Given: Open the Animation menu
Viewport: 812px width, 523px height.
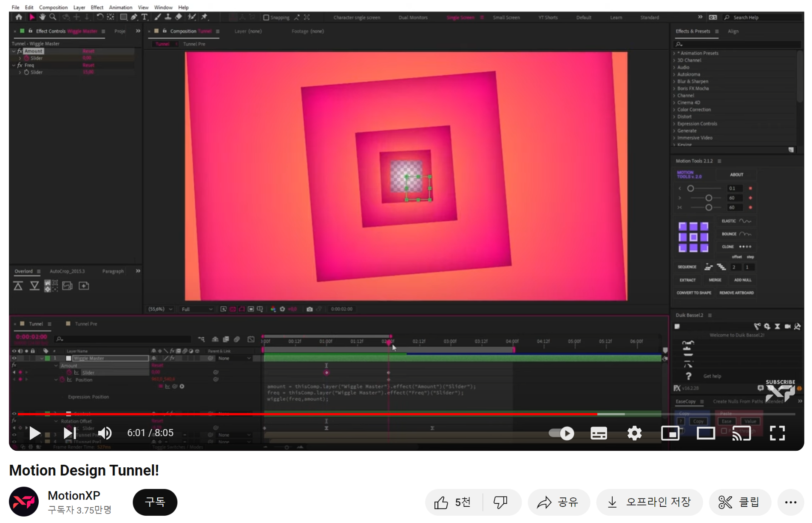Looking at the screenshot, I should point(120,7).
